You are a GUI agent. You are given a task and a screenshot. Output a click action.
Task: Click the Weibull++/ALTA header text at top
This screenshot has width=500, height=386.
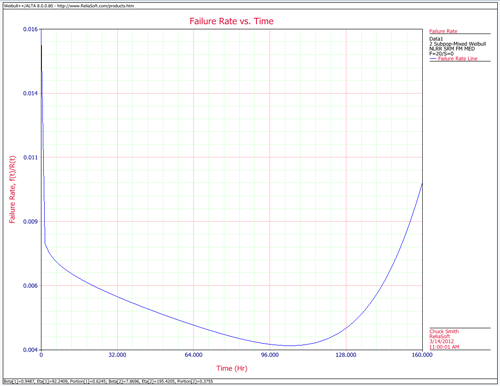pos(69,6)
